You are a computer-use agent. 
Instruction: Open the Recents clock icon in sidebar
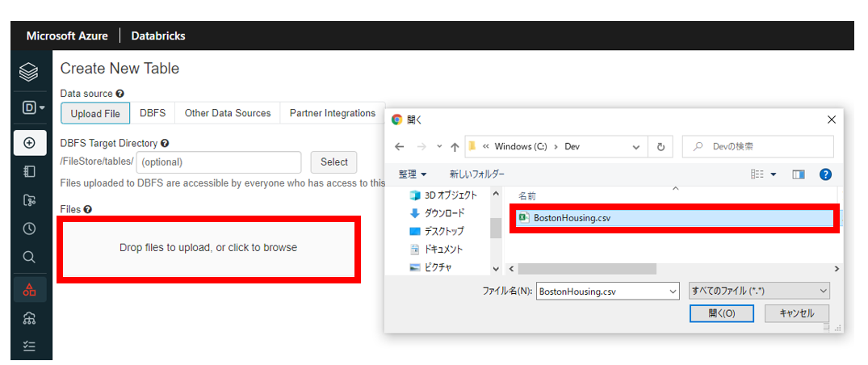29,229
